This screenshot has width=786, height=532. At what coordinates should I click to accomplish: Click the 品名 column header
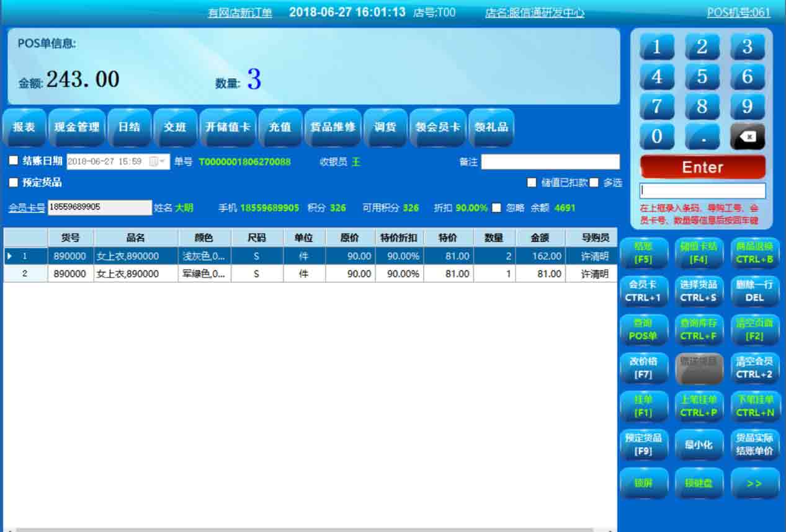135,237
